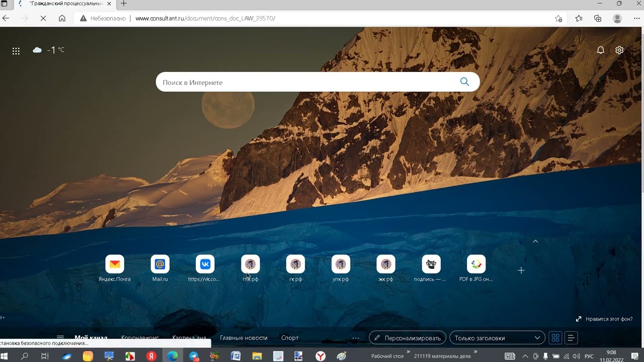644x362 pixels.
Task: Open the Mail.ru quick link tile
Action: click(x=160, y=268)
